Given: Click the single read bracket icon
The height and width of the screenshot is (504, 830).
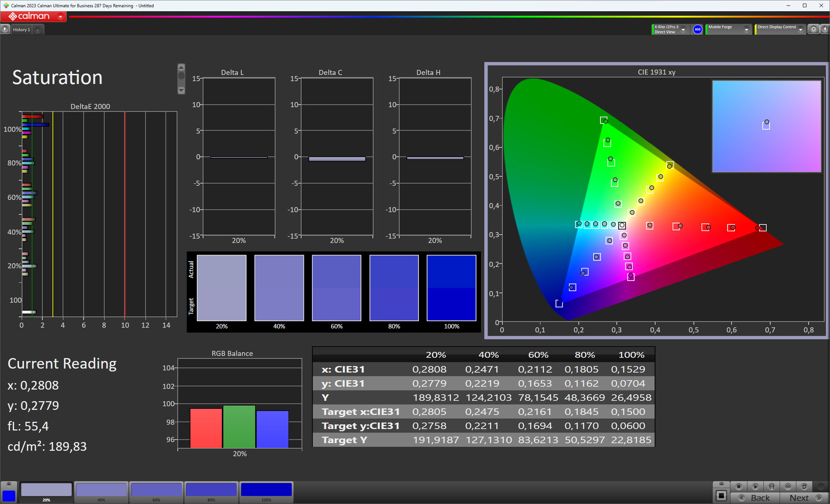Looking at the screenshot, I should coord(772,486).
